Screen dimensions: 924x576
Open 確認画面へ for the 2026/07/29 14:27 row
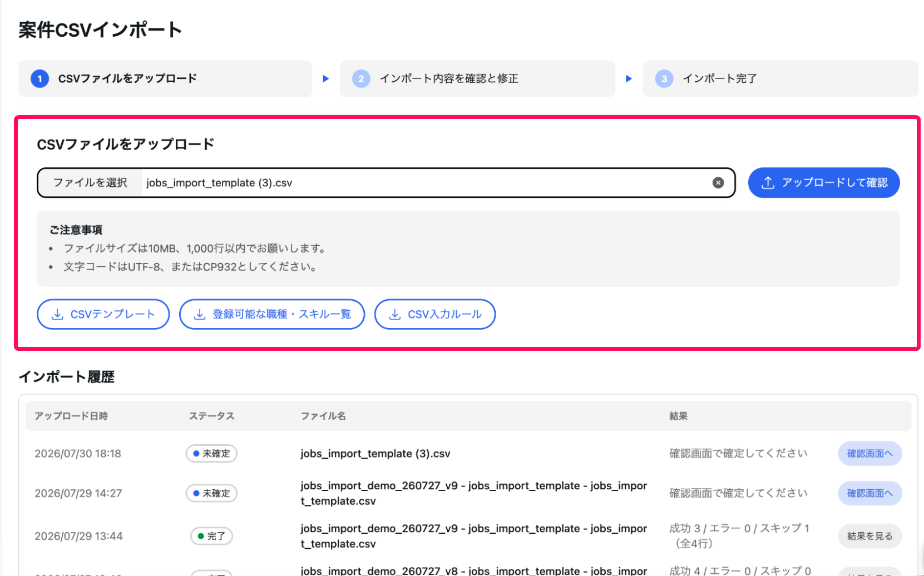click(x=870, y=493)
